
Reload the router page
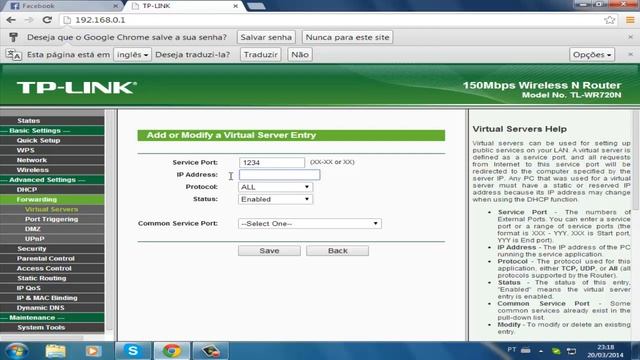click(x=47, y=20)
